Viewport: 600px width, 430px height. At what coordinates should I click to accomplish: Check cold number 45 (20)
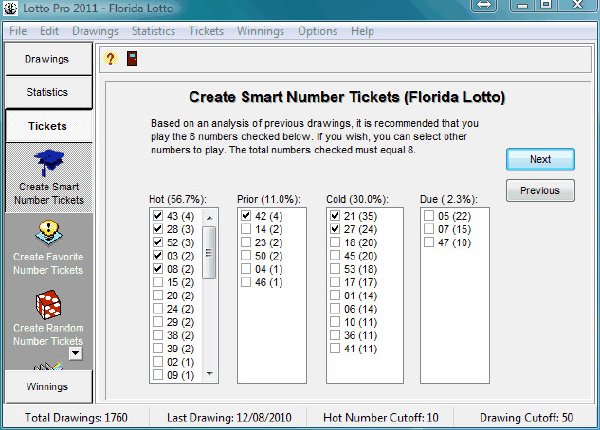point(335,256)
